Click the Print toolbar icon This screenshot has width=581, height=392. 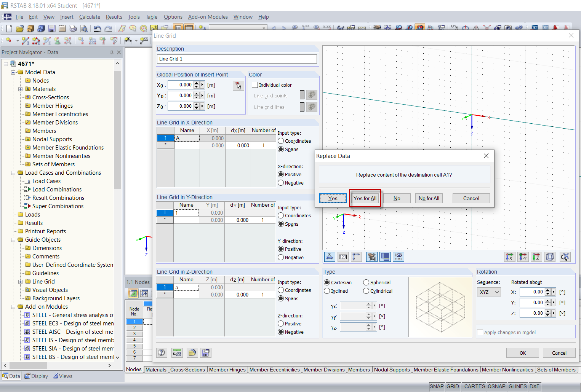pyautogui.click(x=73, y=29)
